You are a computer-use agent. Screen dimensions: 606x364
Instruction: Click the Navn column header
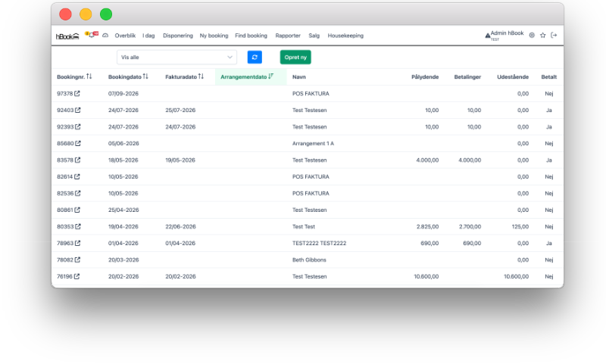(x=298, y=77)
